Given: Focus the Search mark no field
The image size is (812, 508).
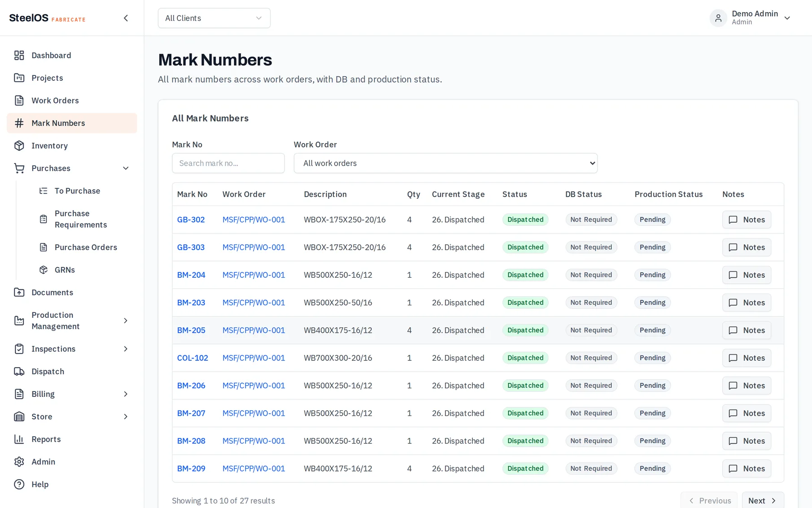Looking at the screenshot, I should pyautogui.click(x=228, y=163).
